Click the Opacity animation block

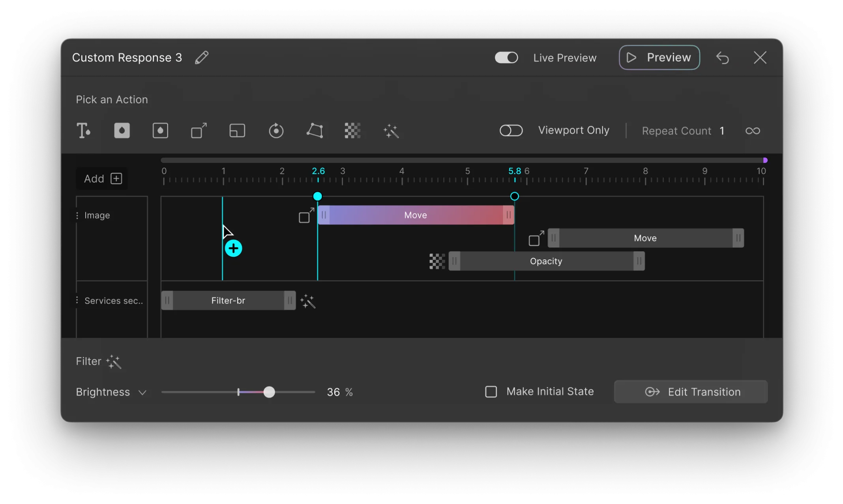click(546, 261)
